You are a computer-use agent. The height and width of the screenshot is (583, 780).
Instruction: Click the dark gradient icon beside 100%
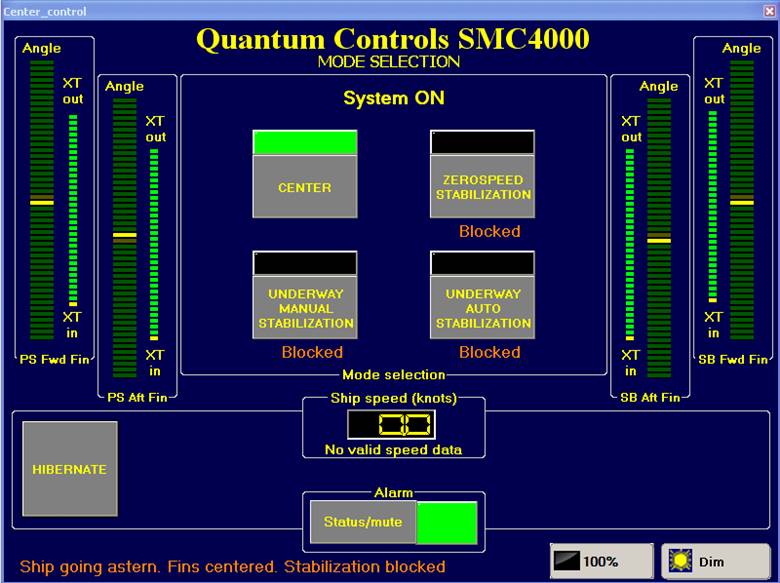(567, 561)
